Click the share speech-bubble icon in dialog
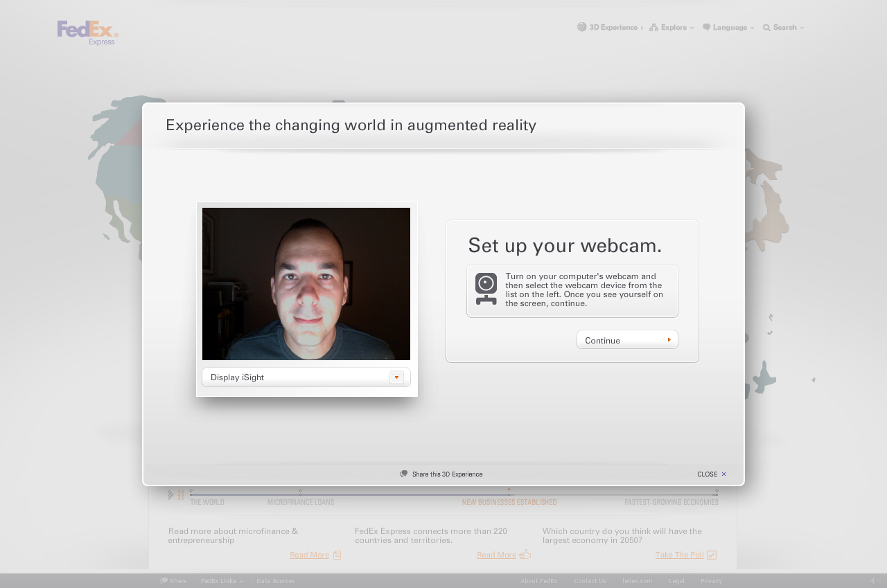Image resolution: width=887 pixels, height=588 pixels. [x=404, y=474]
